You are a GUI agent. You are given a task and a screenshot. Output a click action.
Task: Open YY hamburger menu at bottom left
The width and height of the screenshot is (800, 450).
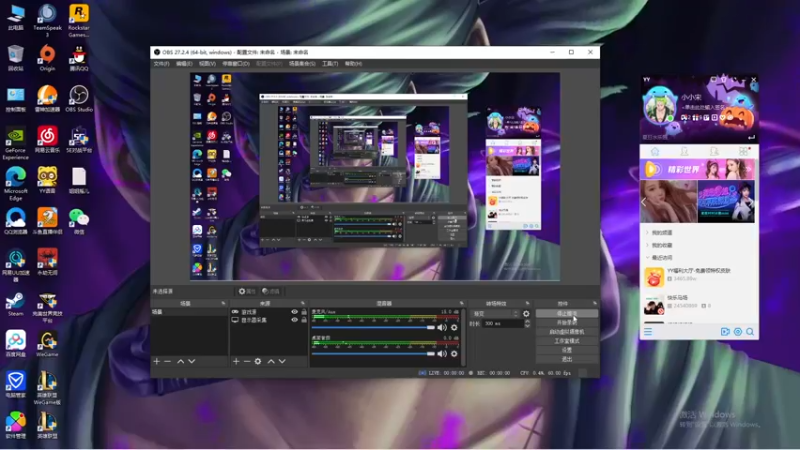pos(648,332)
